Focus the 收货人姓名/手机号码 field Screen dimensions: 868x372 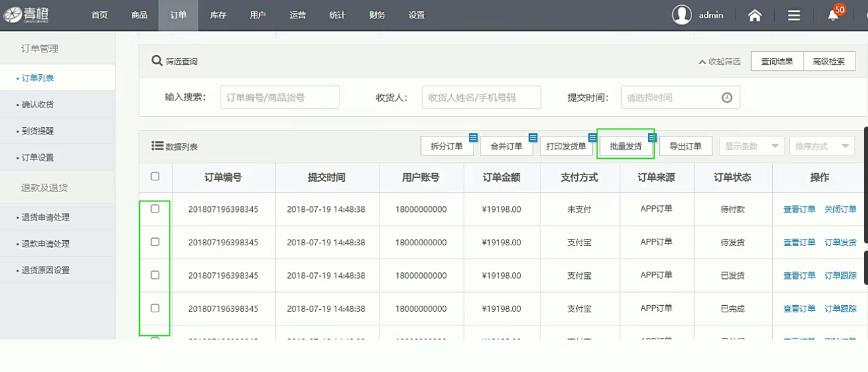click(481, 97)
